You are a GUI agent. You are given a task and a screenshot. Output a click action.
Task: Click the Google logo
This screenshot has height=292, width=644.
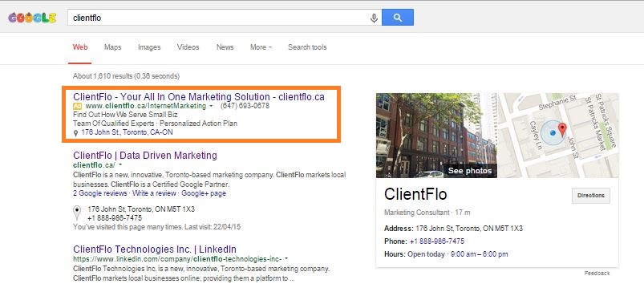click(32, 18)
